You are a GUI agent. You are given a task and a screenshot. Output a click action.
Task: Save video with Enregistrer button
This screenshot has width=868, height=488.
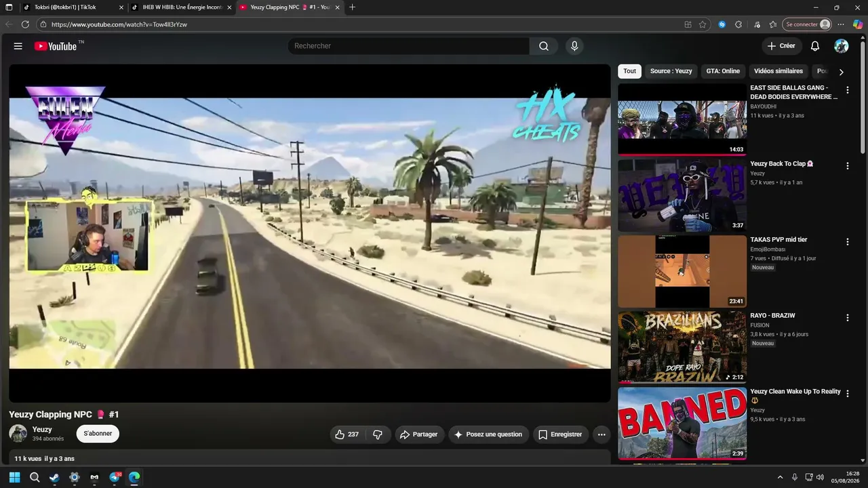[560, 434]
